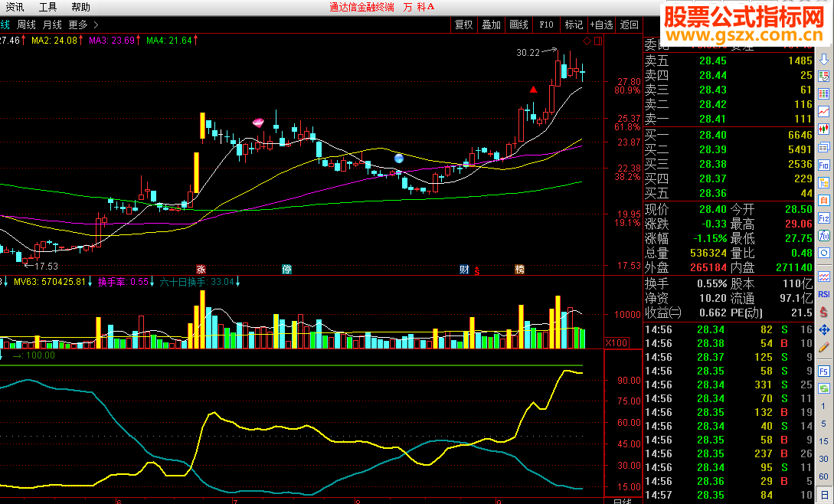Toggle the red panel layout icon in chart corner
The height and width of the screenshot is (504, 834).
point(598,41)
